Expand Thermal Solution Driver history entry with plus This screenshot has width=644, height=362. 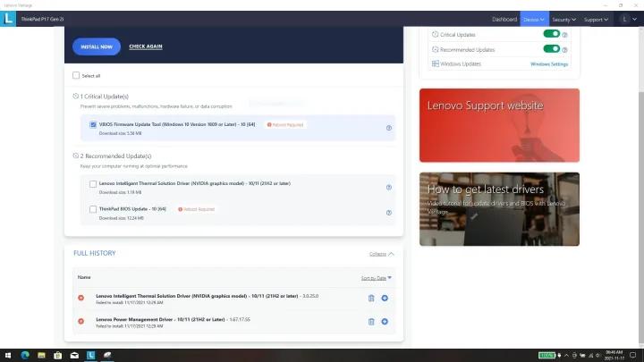[385, 298]
